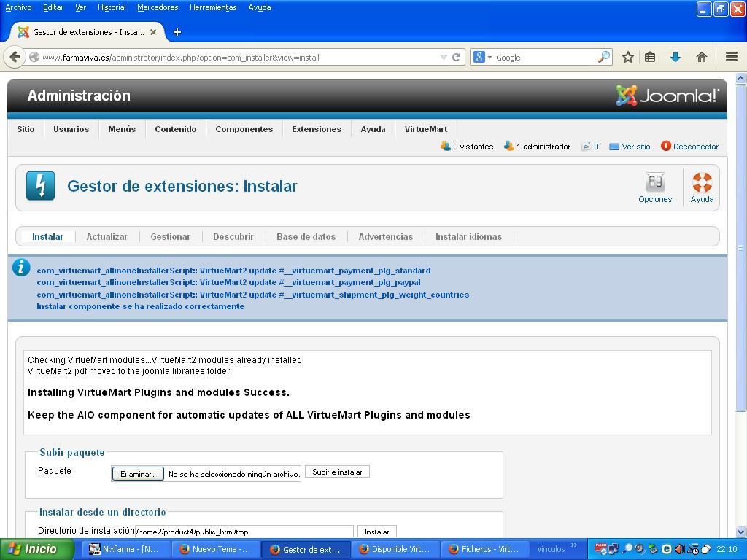This screenshot has height=560, width=747.
Task: Open a new browser tab with plus
Action: [177, 32]
